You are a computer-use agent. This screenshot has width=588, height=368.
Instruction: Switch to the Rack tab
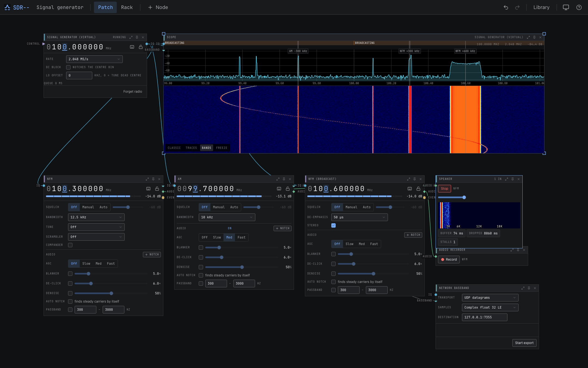tap(127, 7)
